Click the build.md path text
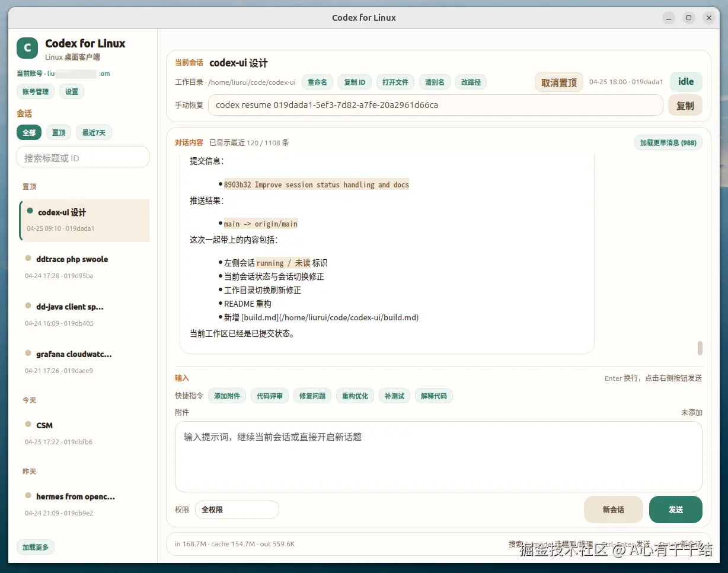 click(x=330, y=317)
